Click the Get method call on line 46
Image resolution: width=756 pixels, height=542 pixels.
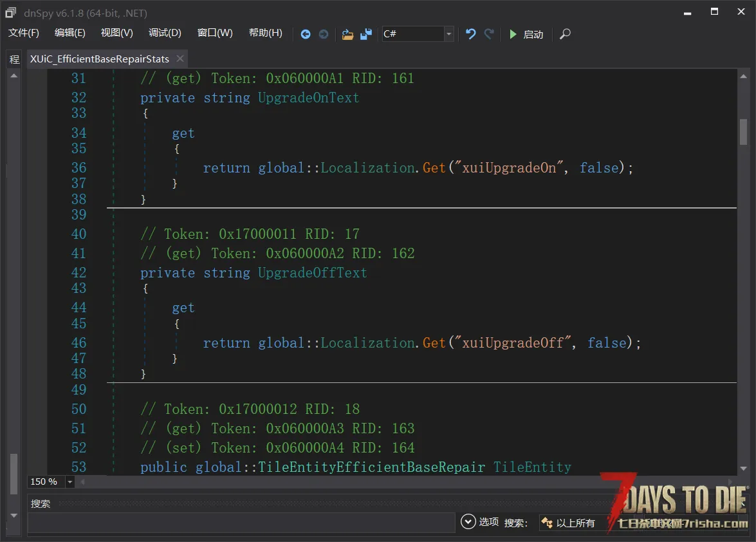pos(434,342)
